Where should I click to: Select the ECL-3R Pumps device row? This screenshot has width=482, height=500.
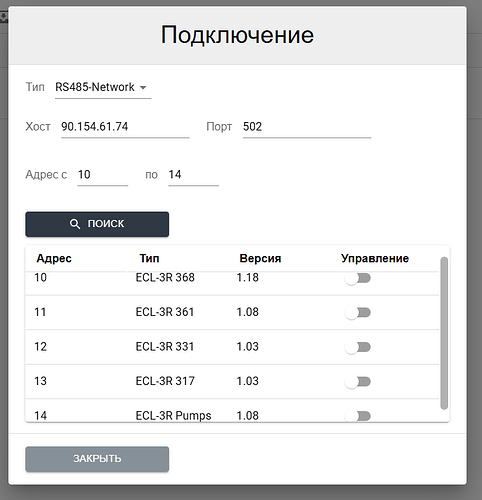click(232, 411)
